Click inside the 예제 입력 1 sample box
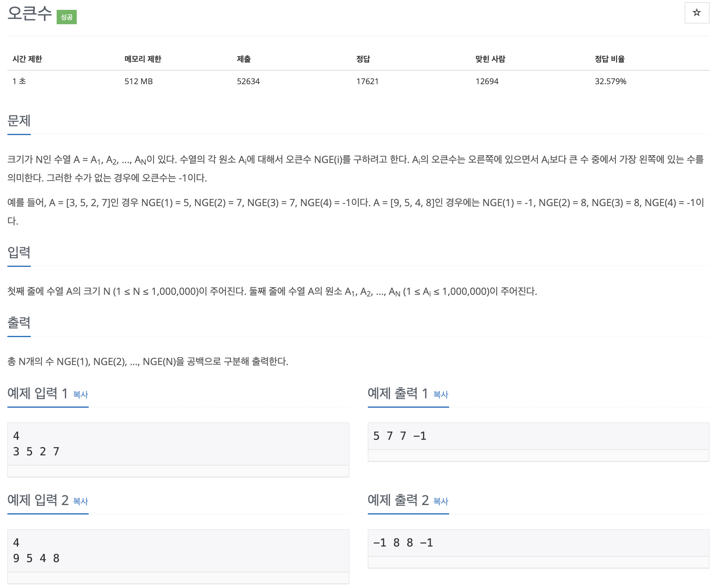Viewport: 716px width, 588px height. pos(178,444)
